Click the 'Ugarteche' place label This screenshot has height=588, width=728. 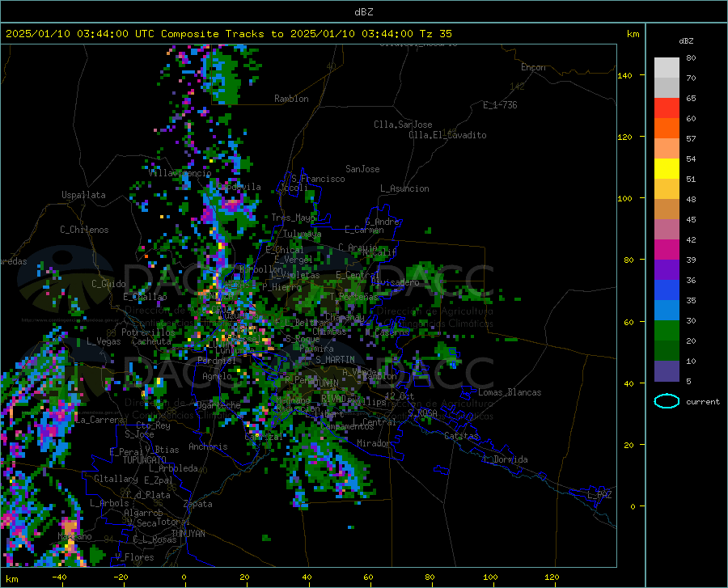pos(218,405)
